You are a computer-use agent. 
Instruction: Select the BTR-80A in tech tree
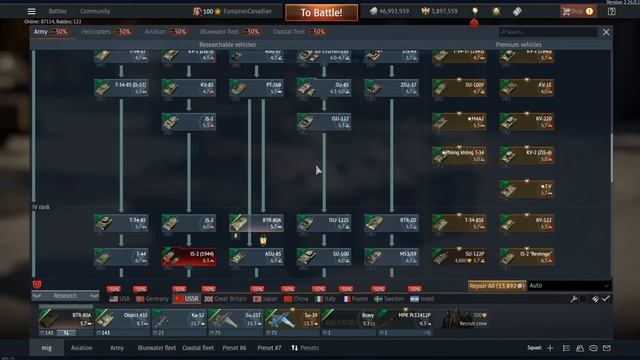pyautogui.click(x=256, y=223)
